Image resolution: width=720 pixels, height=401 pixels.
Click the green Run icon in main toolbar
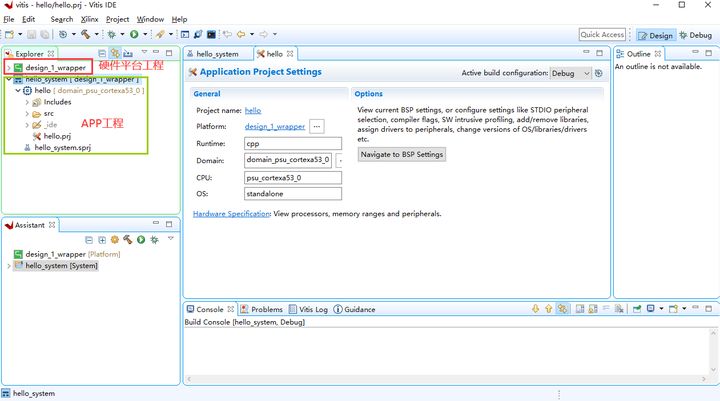(x=134, y=34)
